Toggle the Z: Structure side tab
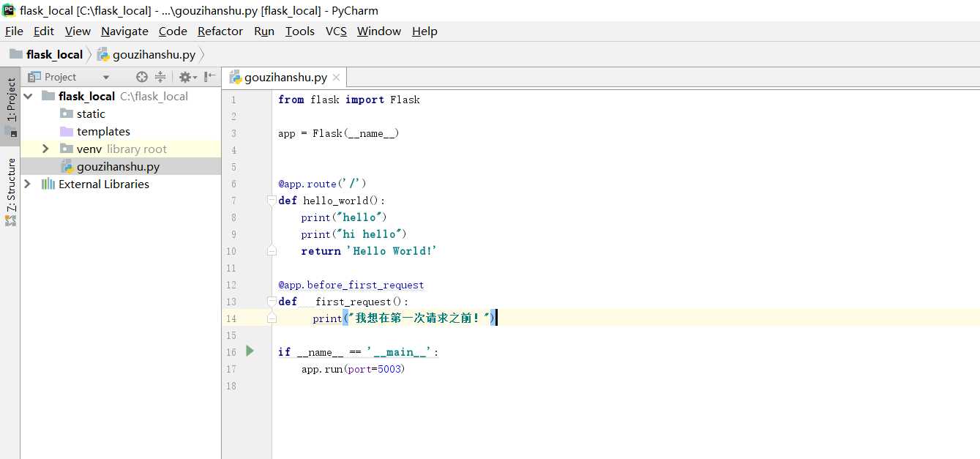This screenshot has width=980, height=459. point(10,192)
